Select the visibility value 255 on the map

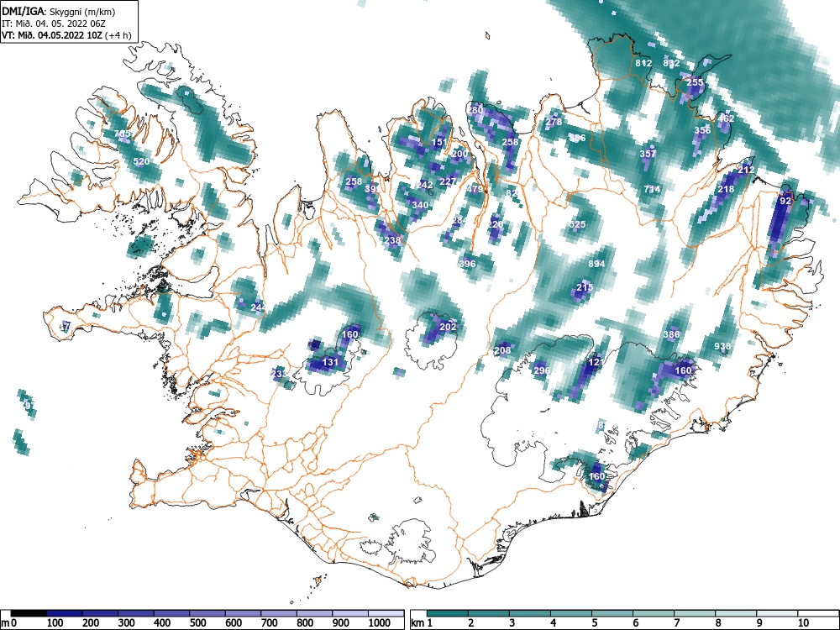click(695, 82)
